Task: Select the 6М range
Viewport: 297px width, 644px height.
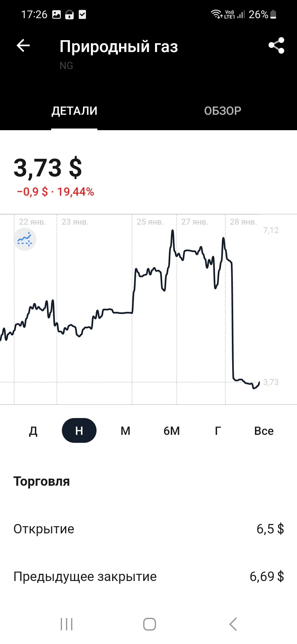Action: (172, 431)
